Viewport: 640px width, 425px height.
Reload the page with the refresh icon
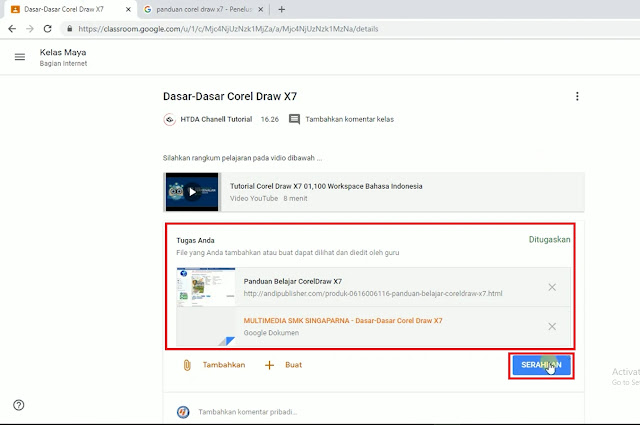(47, 29)
